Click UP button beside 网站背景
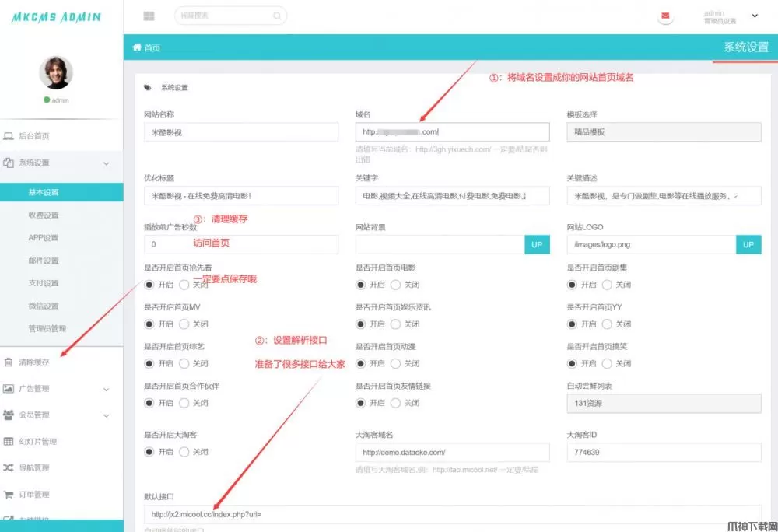The width and height of the screenshot is (778, 532). [537, 244]
